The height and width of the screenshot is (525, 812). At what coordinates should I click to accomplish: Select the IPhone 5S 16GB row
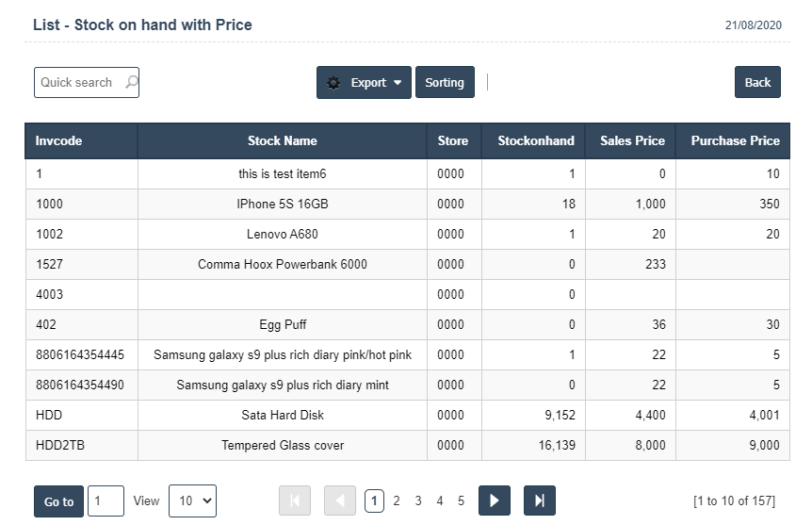(282, 205)
